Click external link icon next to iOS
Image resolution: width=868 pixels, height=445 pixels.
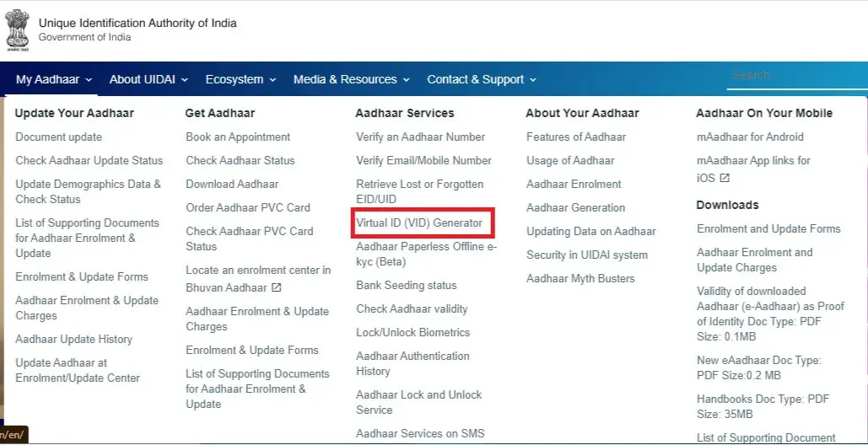[x=725, y=178]
